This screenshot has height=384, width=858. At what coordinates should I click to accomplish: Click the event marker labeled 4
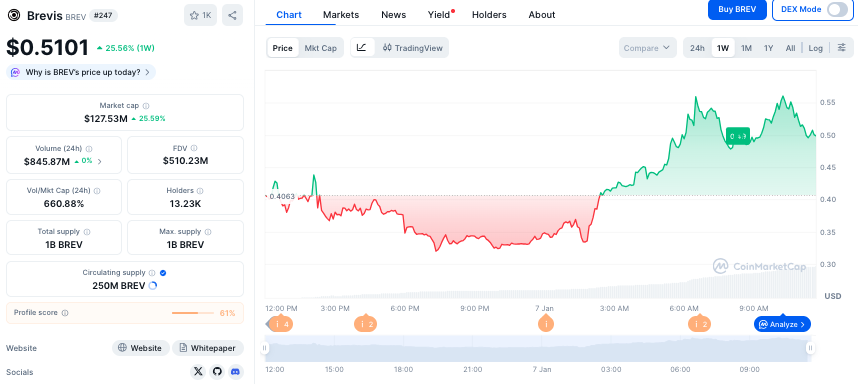tap(281, 324)
